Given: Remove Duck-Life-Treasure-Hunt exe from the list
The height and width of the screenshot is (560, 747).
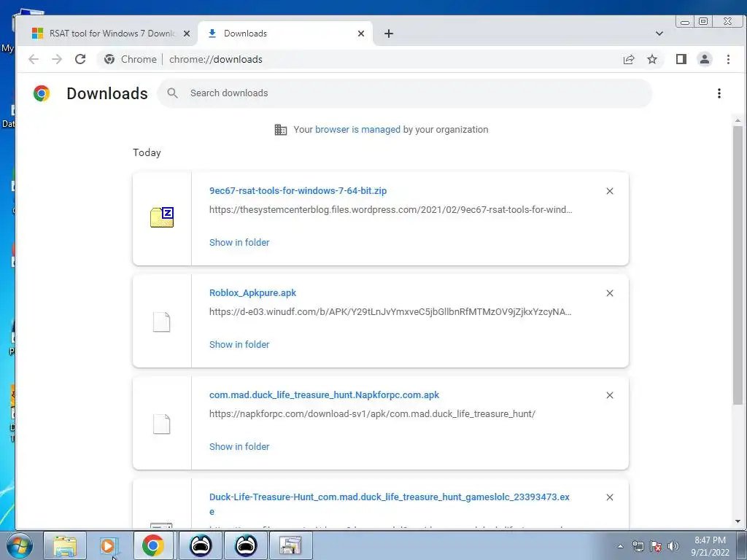Looking at the screenshot, I should [x=610, y=497].
